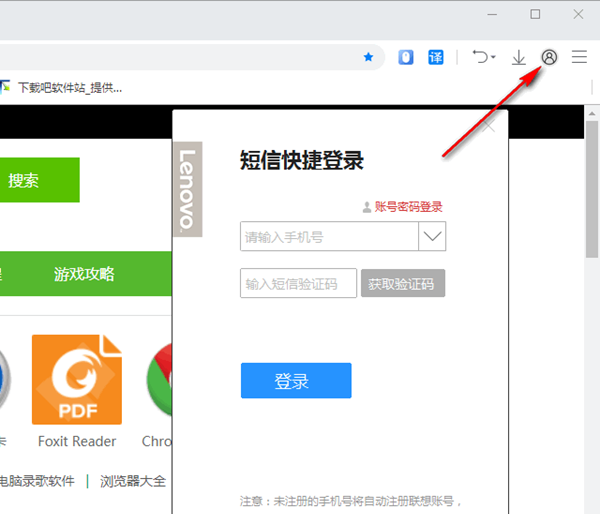The image size is (600, 514).
Task: Click the user account avatar icon
Action: pos(549,57)
